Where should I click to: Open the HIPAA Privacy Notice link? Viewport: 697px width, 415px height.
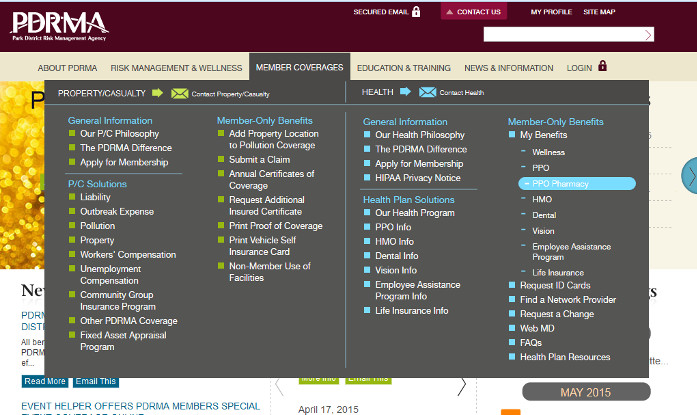[417, 178]
